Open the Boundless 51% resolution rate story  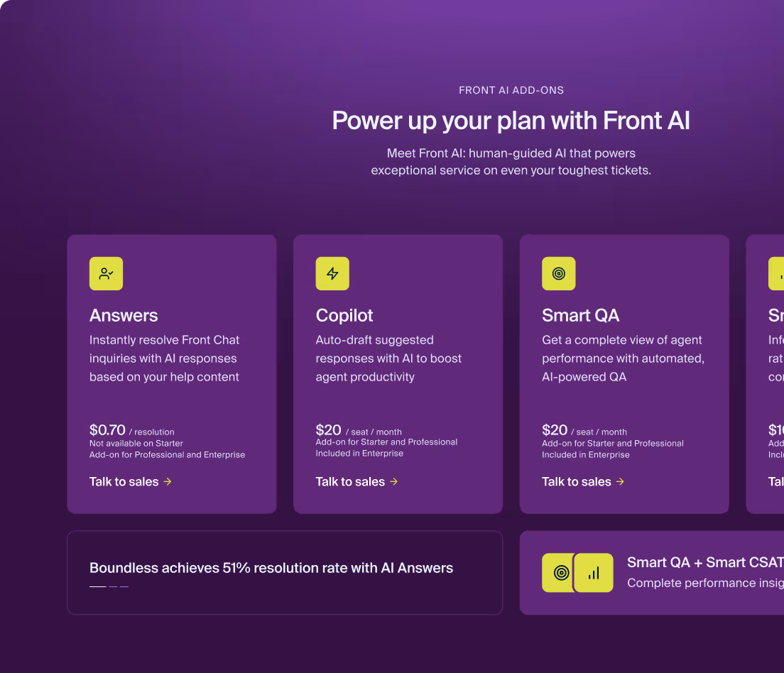(271, 568)
